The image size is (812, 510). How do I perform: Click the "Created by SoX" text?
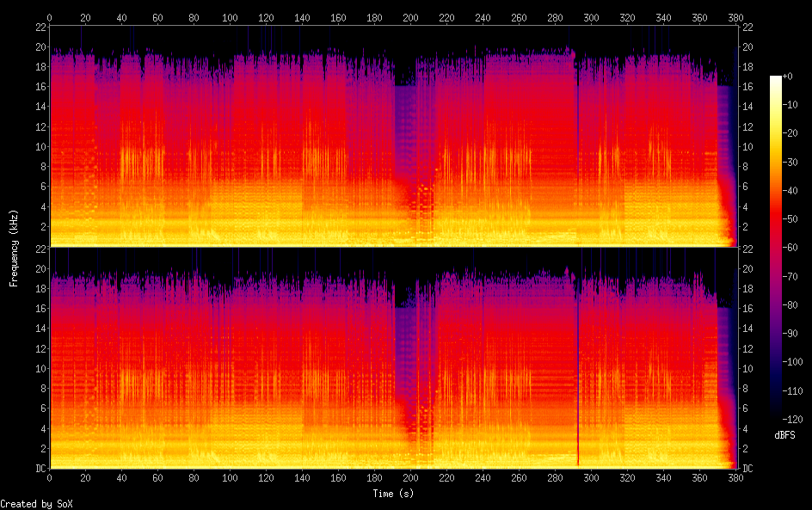36,504
